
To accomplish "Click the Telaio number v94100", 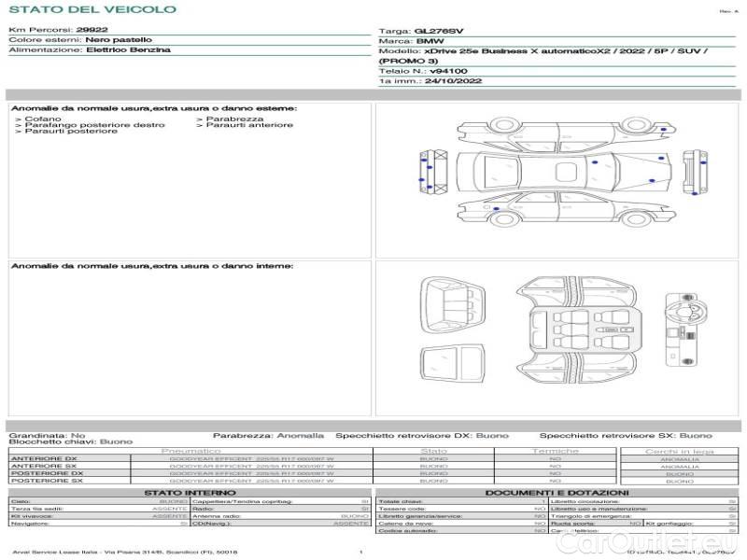I will (449, 71).
